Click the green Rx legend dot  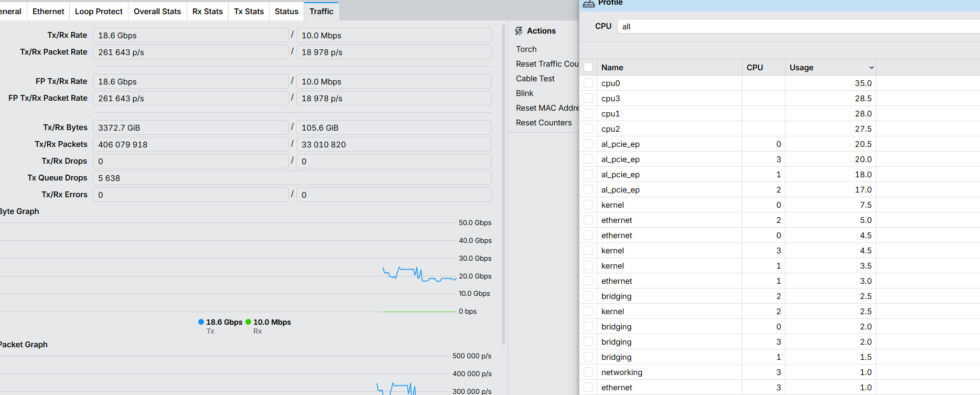click(248, 322)
